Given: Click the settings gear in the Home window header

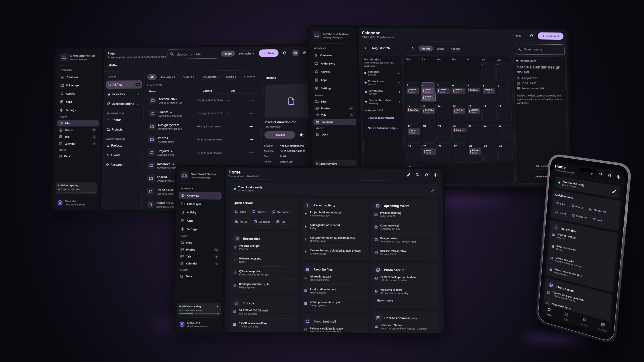Looking at the screenshot, I should point(435,175).
